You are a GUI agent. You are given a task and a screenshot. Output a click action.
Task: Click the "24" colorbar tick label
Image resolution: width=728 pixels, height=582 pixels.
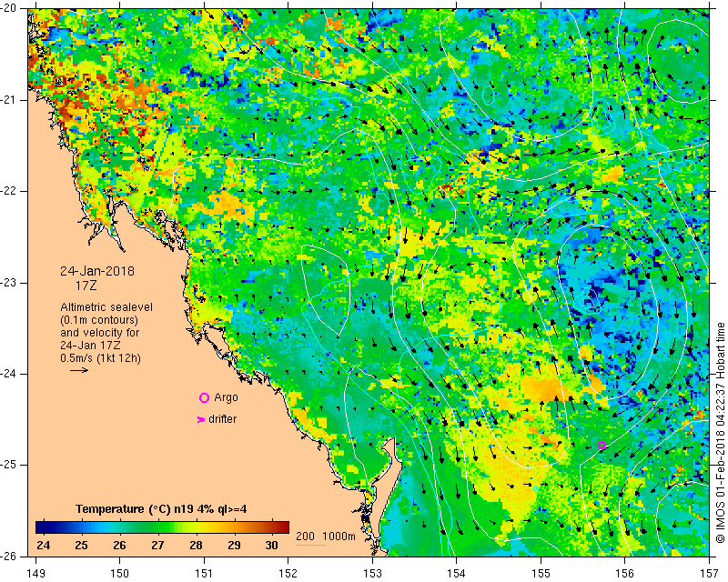point(43,545)
